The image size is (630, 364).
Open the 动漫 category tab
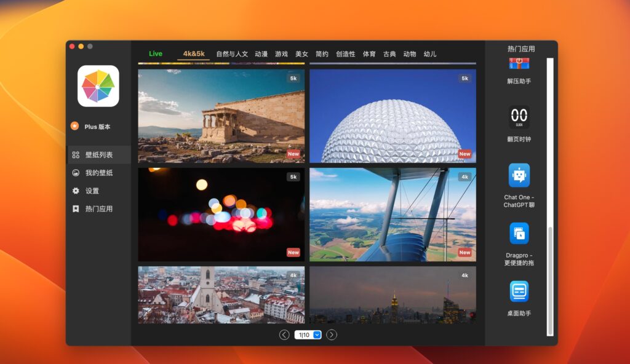click(261, 53)
